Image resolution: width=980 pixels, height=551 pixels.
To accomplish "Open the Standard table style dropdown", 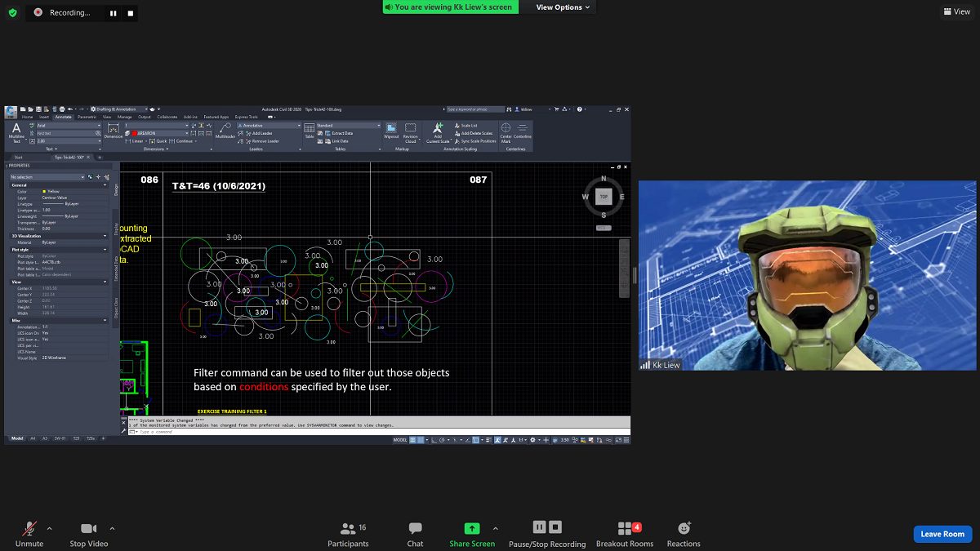I will 349,125.
